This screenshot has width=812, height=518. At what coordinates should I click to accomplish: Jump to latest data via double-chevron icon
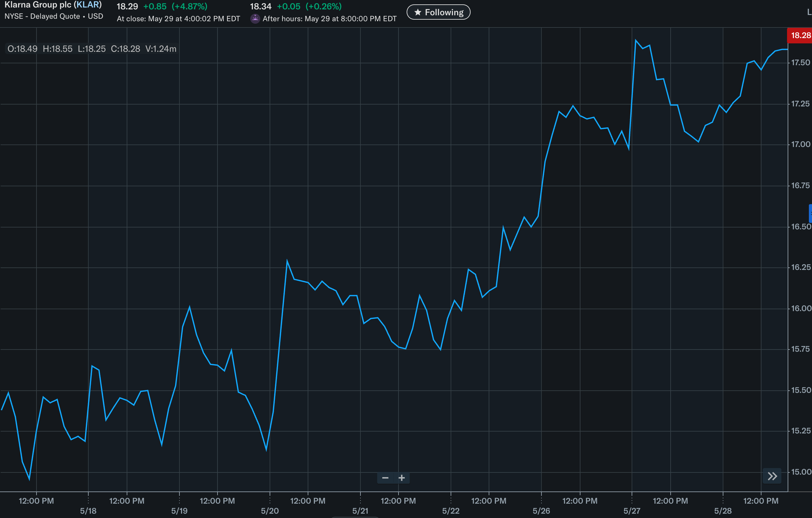point(772,476)
